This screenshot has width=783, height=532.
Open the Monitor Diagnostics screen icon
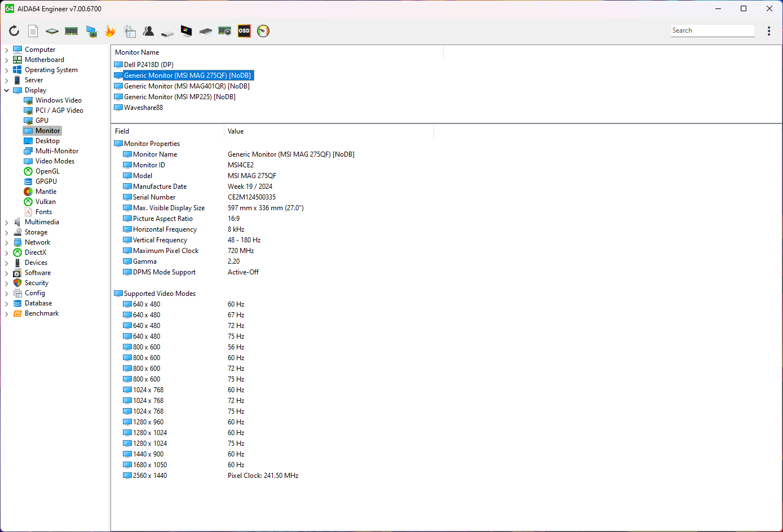[187, 31]
